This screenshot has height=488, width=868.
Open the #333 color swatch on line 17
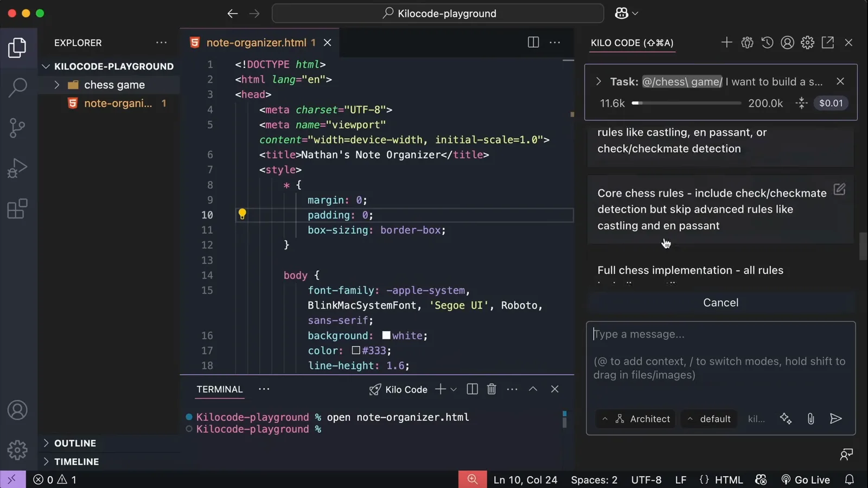(x=356, y=350)
